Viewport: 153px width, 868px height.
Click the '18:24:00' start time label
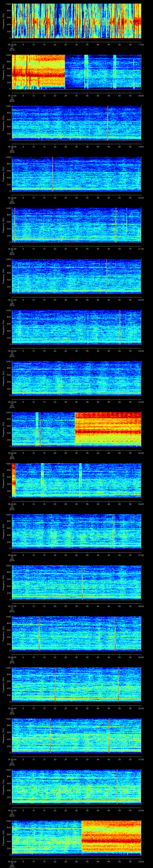coord(12,453)
